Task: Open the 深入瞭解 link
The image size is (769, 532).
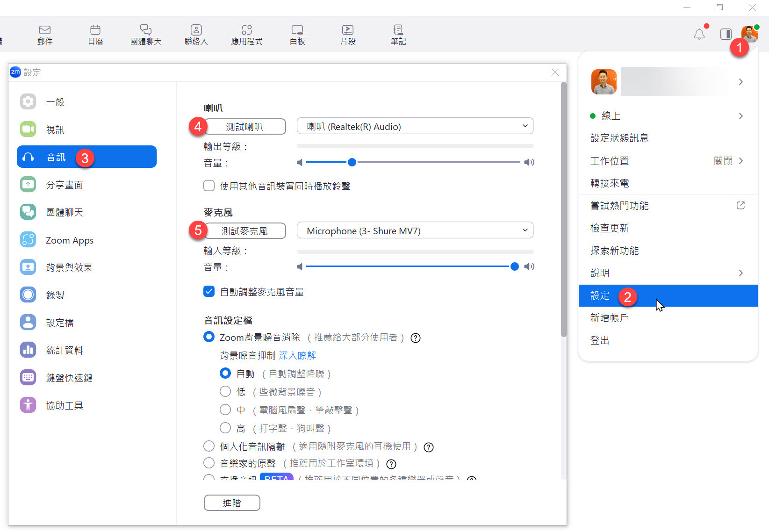Action: (297, 355)
